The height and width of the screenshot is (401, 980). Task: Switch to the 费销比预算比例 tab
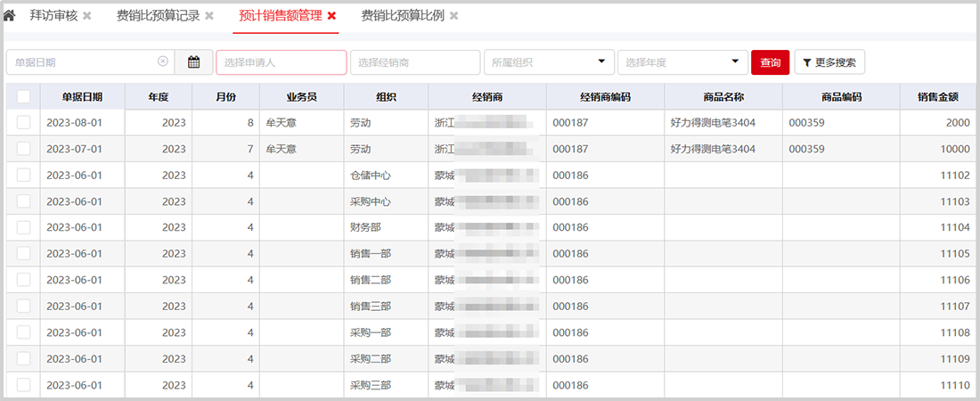pyautogui.click(x=402, y=16)
